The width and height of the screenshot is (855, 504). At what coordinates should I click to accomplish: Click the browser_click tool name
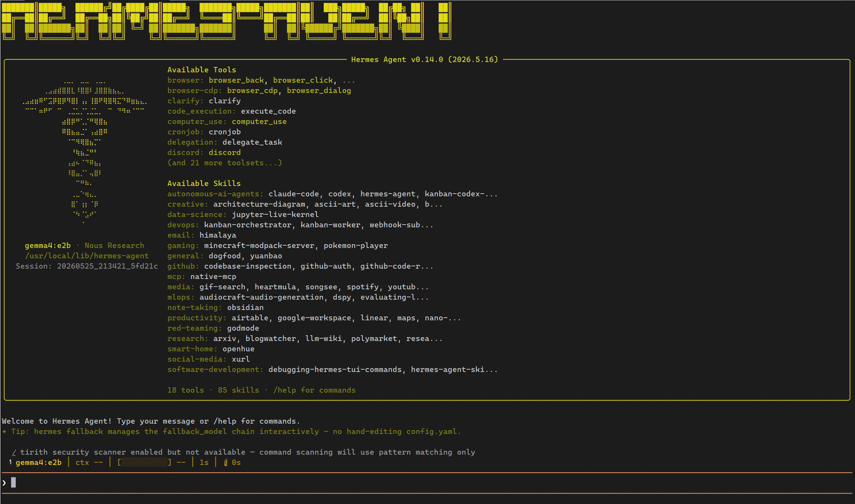(303, 80)
